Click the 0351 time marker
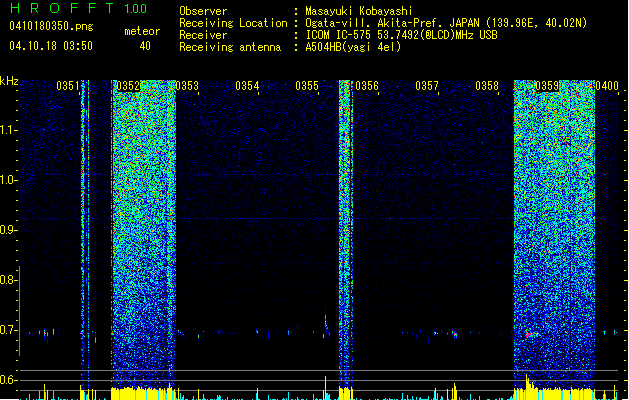629x400 pixels. 68,86
